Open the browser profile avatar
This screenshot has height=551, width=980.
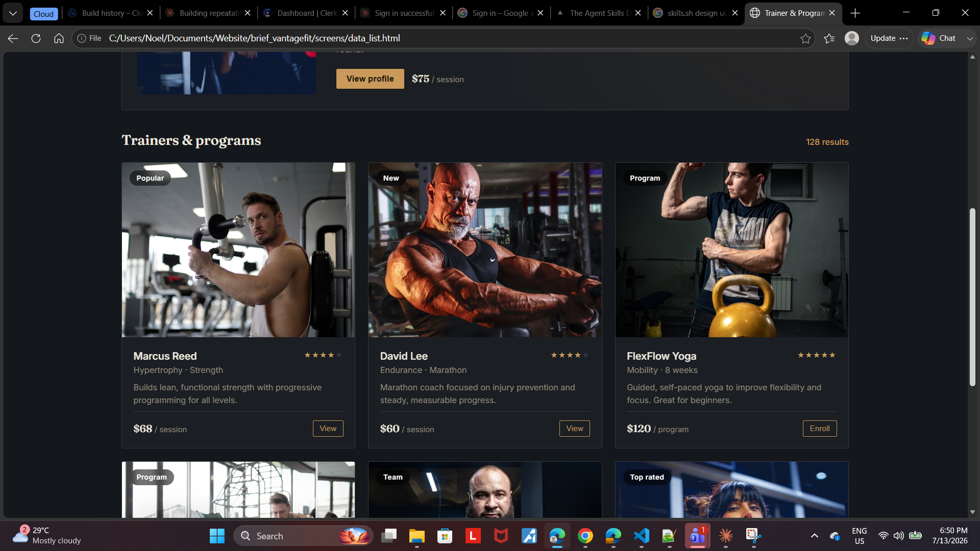852,38
